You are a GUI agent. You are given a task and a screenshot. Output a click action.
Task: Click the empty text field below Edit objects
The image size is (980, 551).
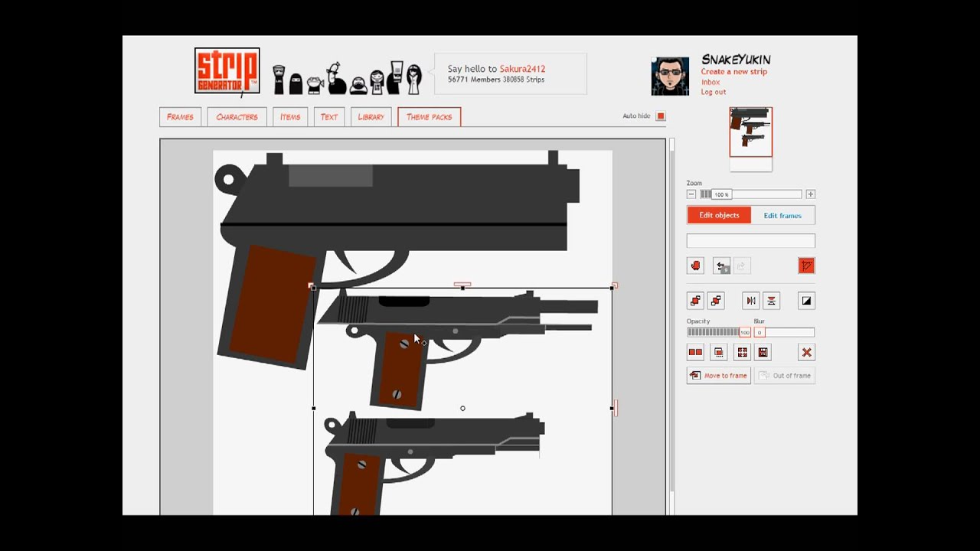[751, 241]
